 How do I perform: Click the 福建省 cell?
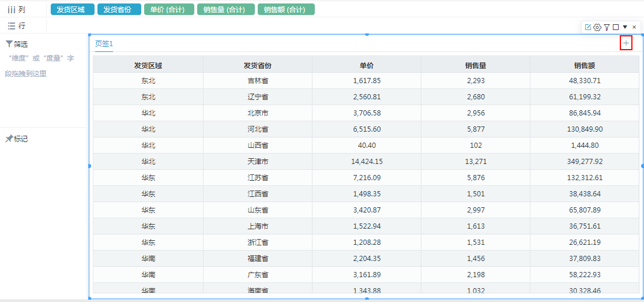[258, 258]
